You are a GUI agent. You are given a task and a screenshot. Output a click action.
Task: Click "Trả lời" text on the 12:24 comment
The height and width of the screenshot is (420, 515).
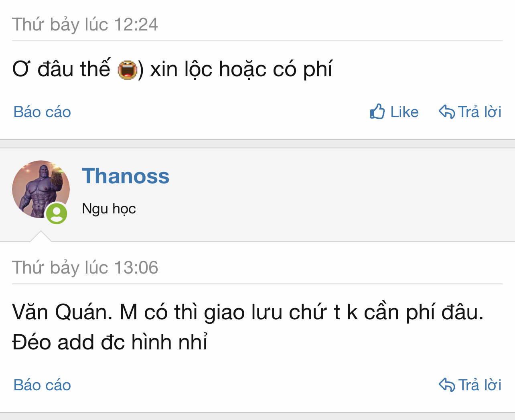(480, 112)
